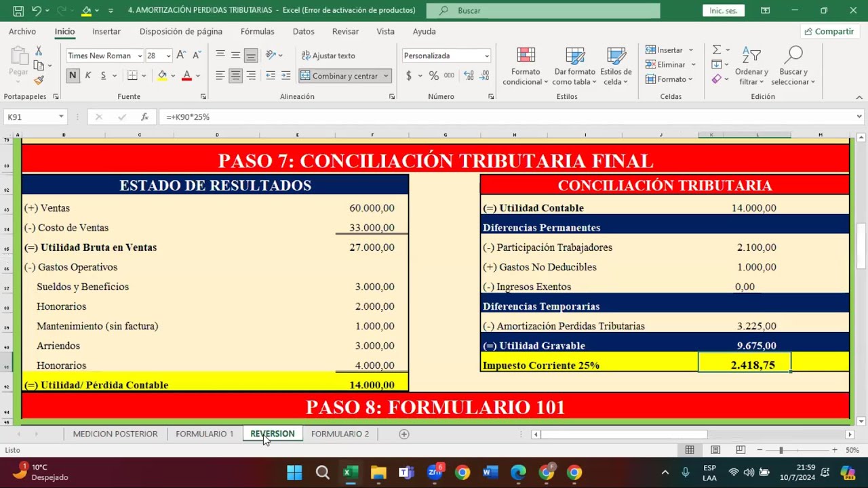Toggle Ajustar texto wrap
The height and width of the screenshot is (488, 868).
tap(330, 56)
